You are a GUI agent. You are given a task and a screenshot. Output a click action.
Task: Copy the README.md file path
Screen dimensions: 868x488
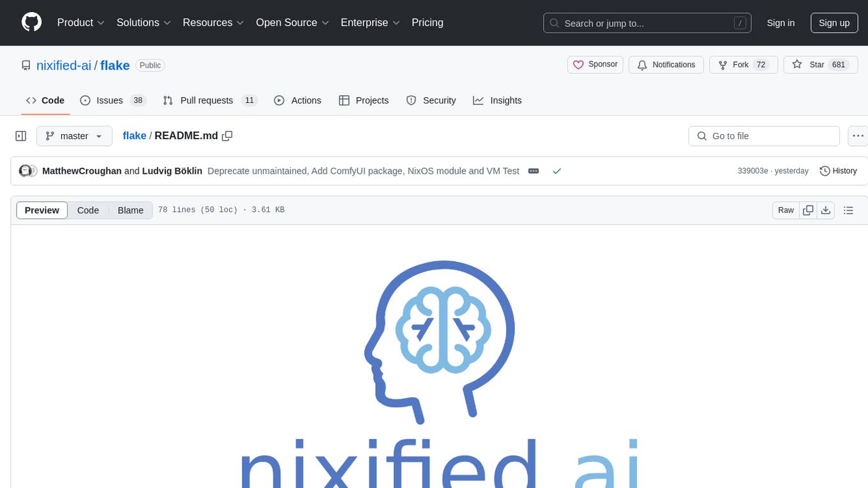click(227, 135)
